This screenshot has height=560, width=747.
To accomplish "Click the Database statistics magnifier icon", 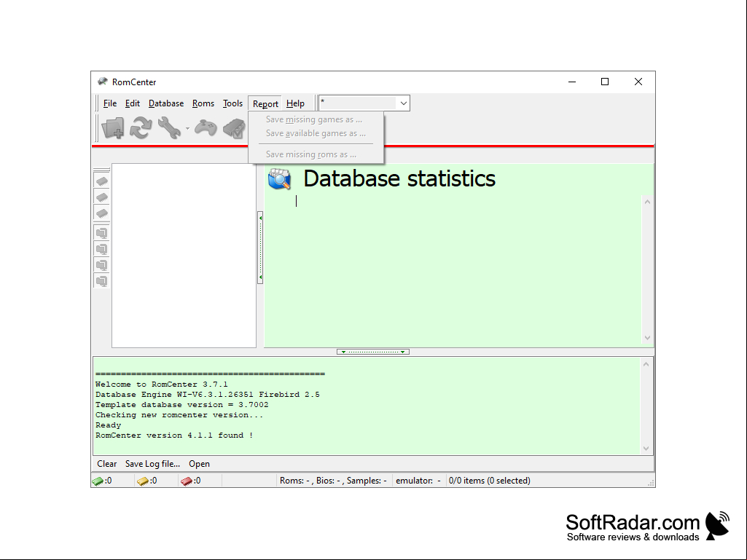I will 280,179.
